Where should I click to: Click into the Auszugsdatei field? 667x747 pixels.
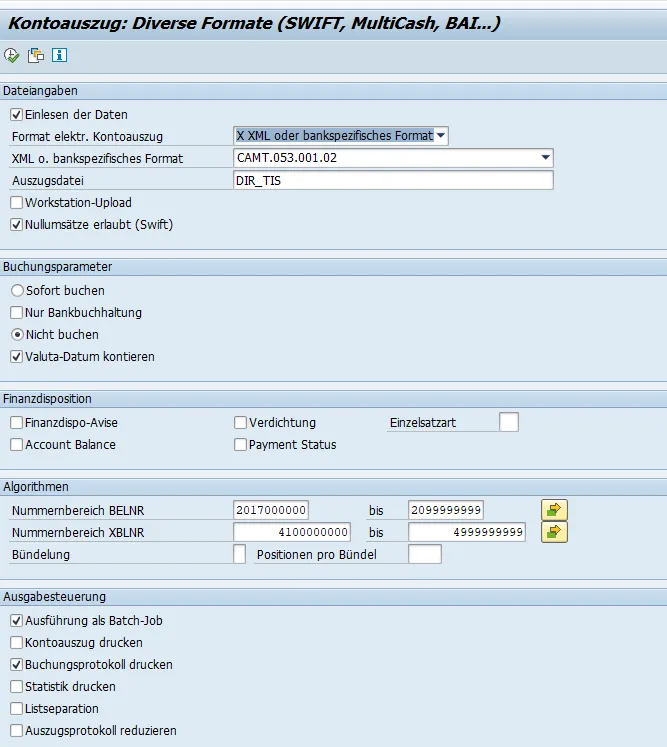(x=392, y=181)
